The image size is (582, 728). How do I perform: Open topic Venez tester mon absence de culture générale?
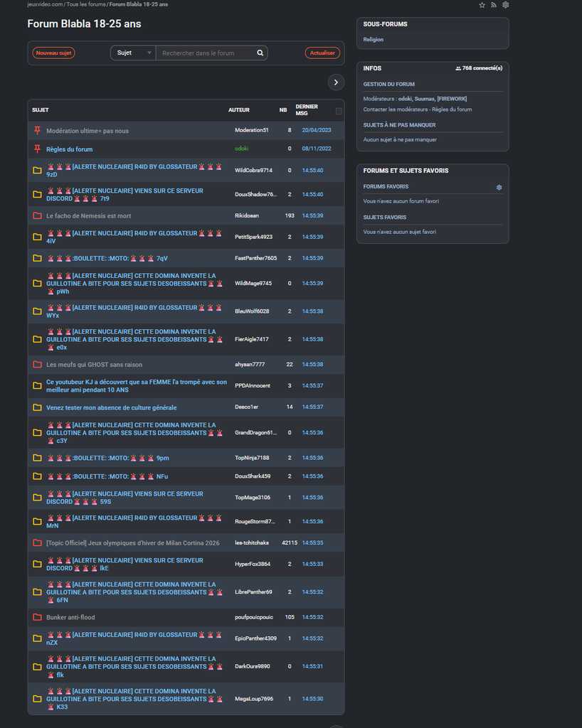pyautogui.click(x=112, y=407)
